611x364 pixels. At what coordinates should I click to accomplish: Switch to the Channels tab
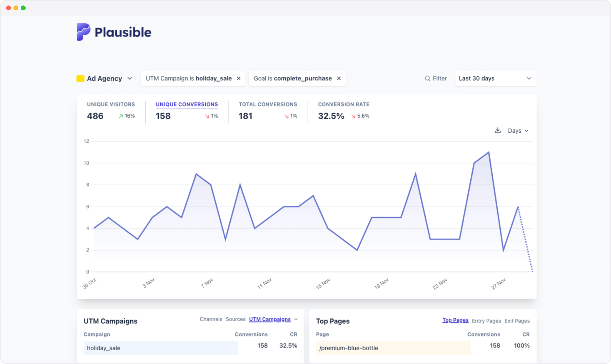click(211, 319)
